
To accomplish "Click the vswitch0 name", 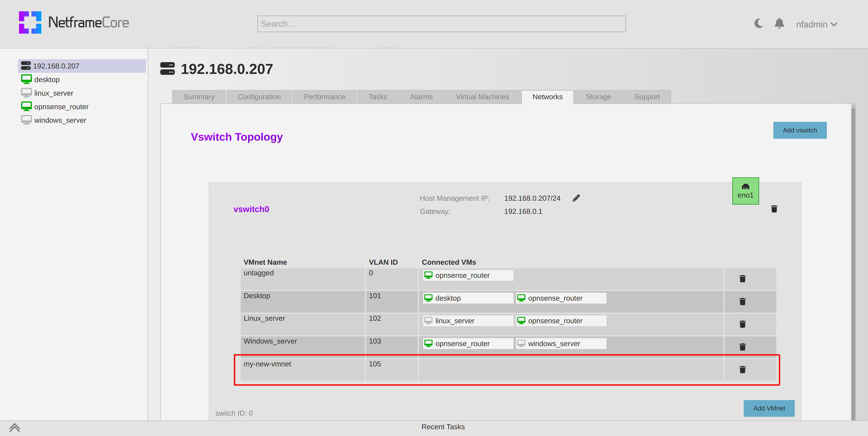I will tap(251, 209).
